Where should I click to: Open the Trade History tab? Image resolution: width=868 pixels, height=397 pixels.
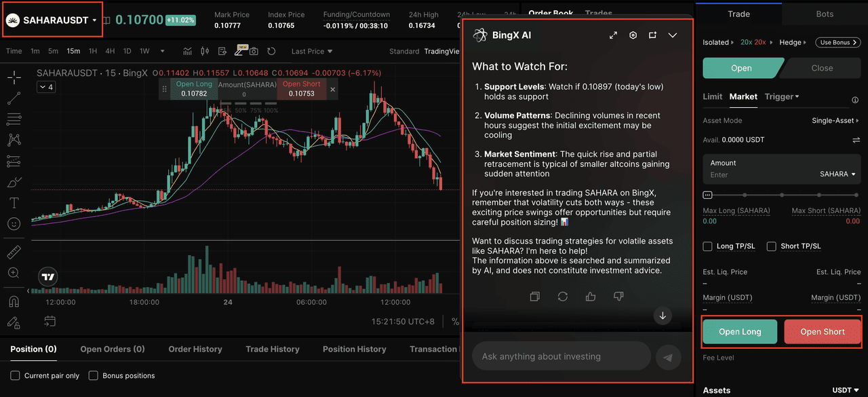pyautogui.click(x=273, y=349)
